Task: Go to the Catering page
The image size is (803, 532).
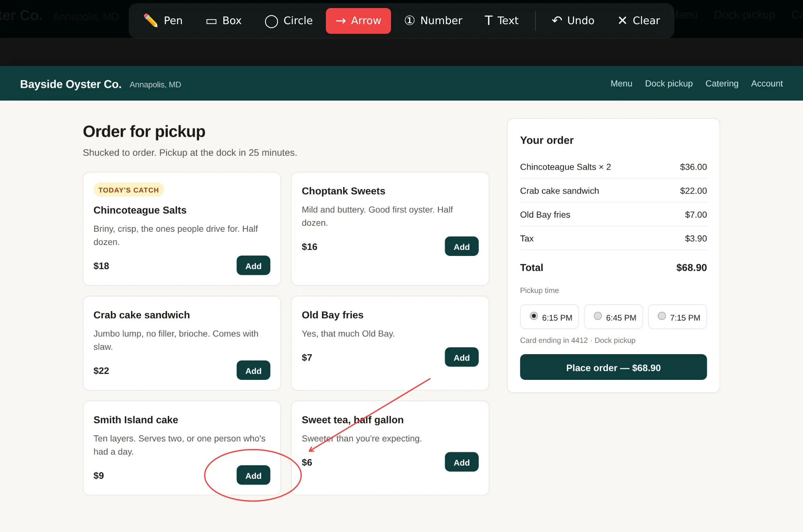Action: click(722, 84)
